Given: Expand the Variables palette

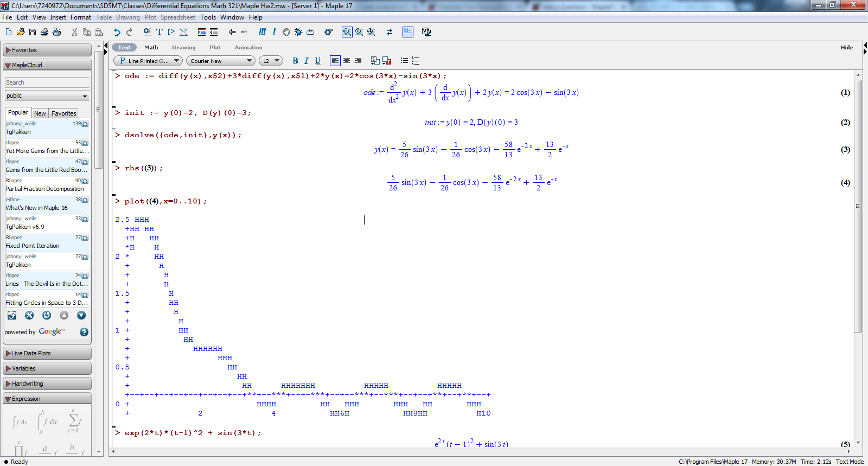Looking at the screenshot, I should click(x=47, y=368).
